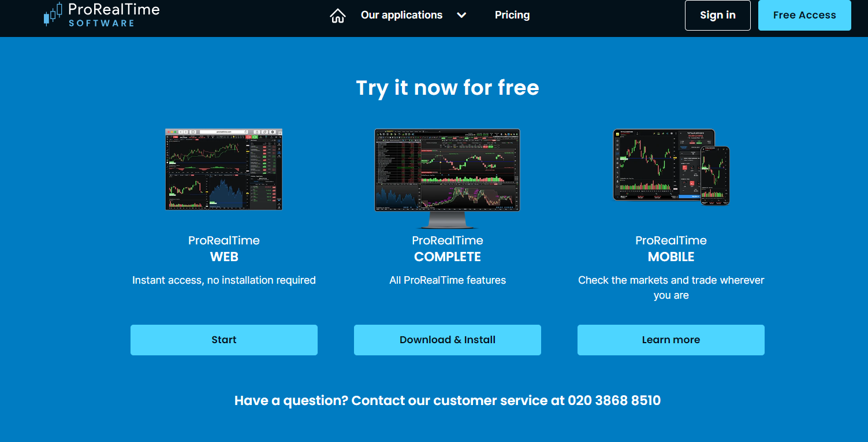Screen dimensions: 868x442
Task: Open the ProRealTime Web screenshot thumbnail
Action: click(224, 169)
